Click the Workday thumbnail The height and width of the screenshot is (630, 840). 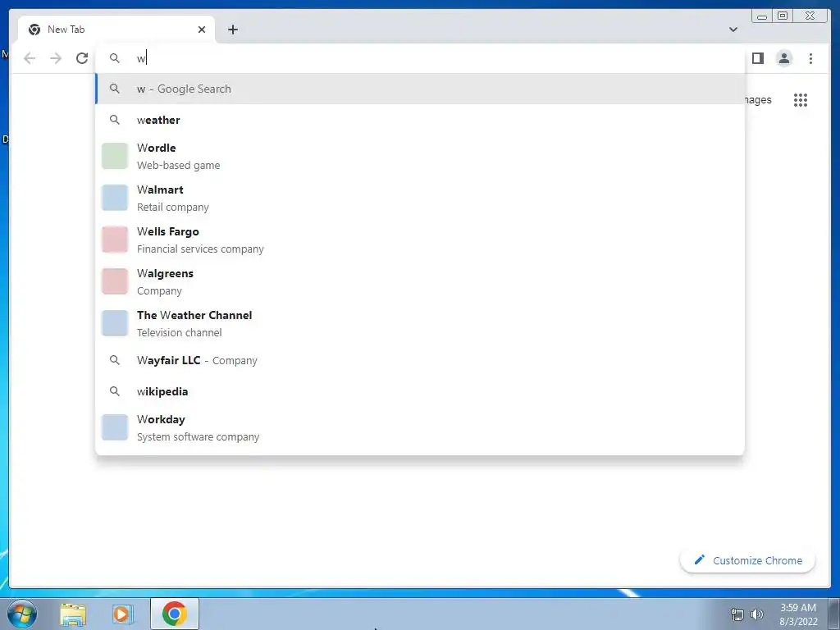click(x=115, y=427)
